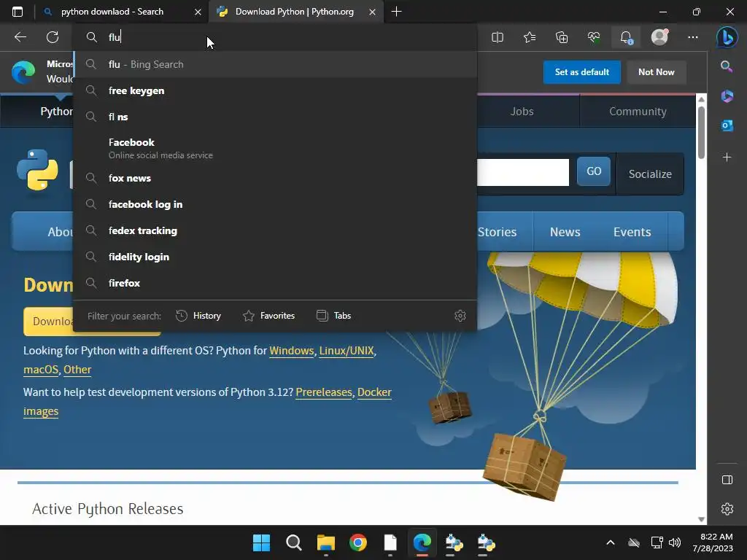The width and height of the screenshot is (747, 560).
Task: Open the Community top navigation tab
Action: [x=638, y=112]
